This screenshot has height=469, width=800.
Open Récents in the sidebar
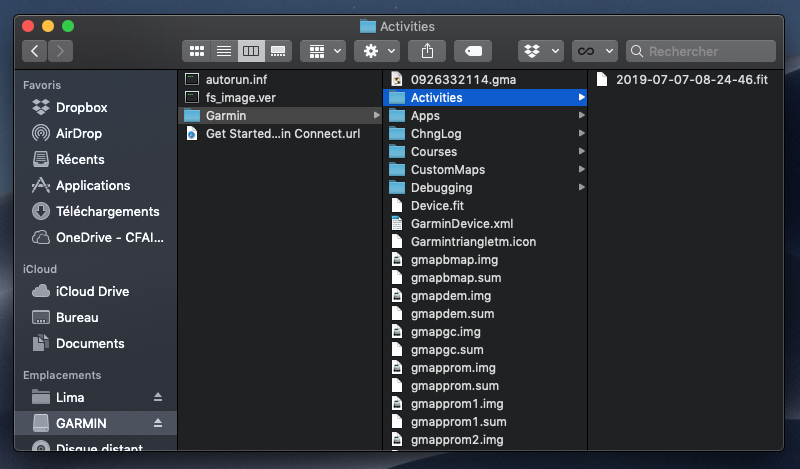[96, 159]
